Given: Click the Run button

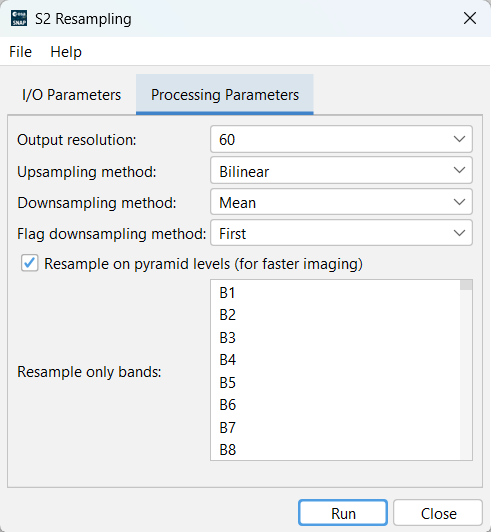Looking at the screenshot, I should (x=343, y=513).
